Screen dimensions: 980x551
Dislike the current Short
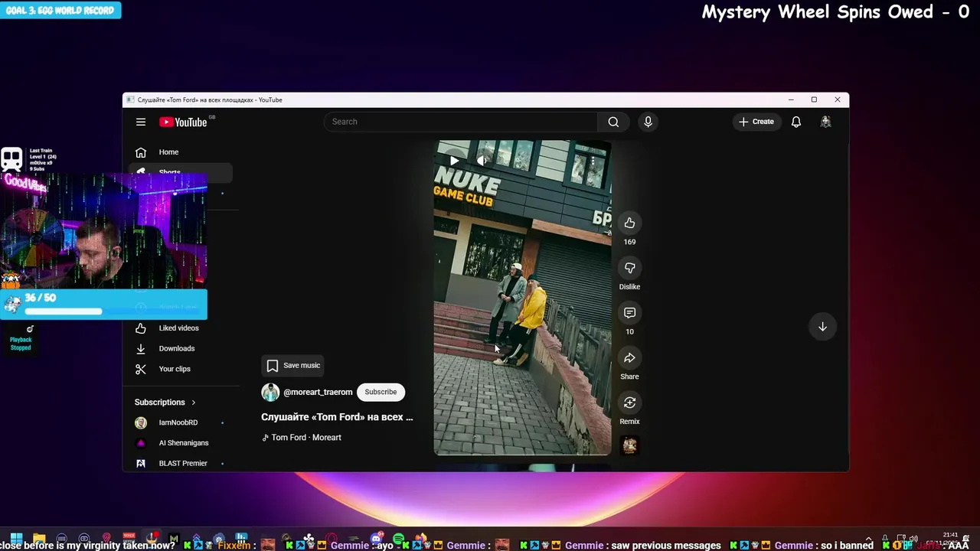629,268
